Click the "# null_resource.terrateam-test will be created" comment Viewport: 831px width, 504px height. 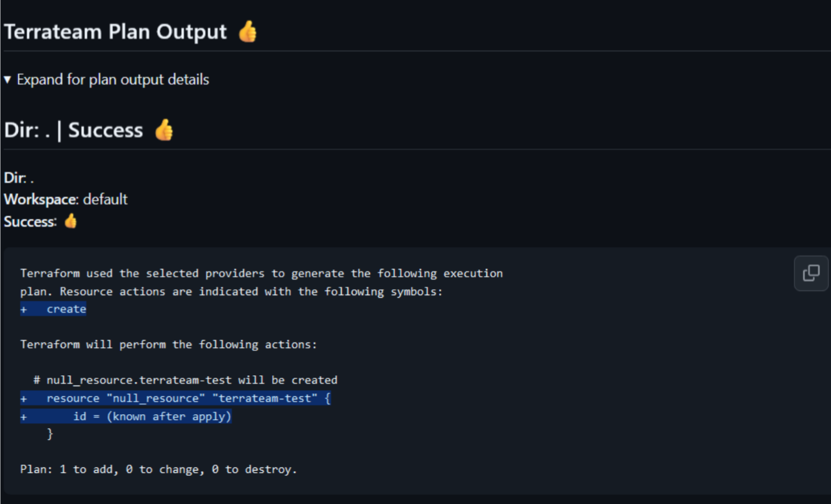click(186, 380)
